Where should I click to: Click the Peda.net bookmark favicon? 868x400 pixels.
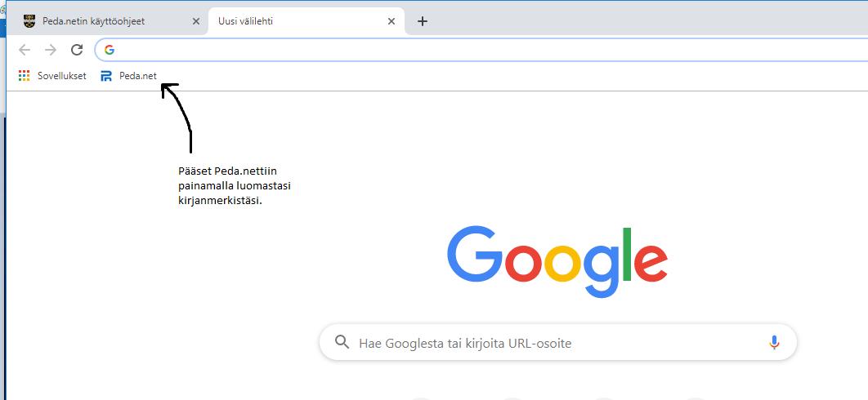point(106,76)
